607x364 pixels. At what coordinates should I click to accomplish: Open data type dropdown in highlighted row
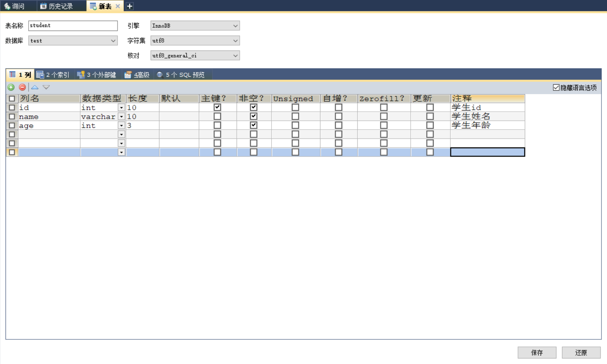click(121, 152)
